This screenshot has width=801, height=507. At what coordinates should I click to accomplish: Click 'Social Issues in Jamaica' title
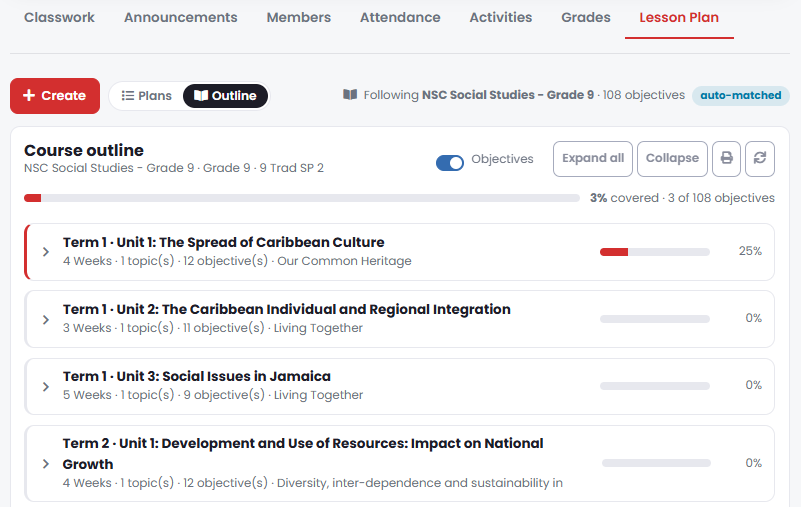(246, 377)
